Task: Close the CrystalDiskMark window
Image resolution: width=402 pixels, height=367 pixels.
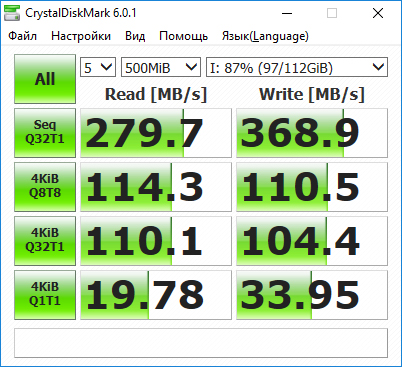Action: tap(378, 13)
